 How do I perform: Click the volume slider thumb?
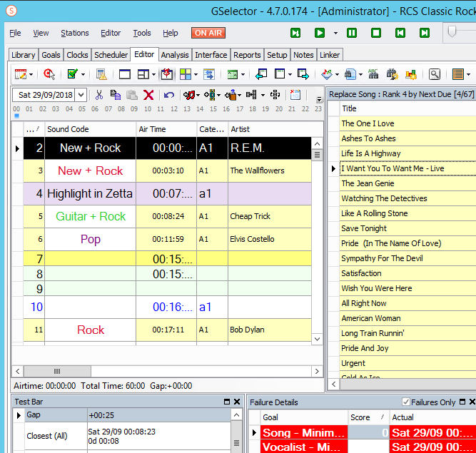(452, 31)
